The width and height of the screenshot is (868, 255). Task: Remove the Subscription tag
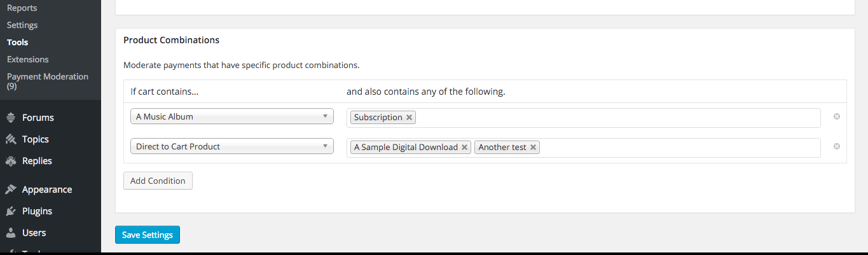coord(409,118)
